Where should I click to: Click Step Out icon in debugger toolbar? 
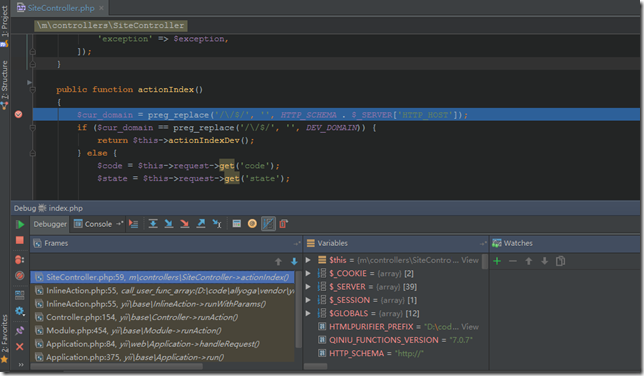click(x=201, y=224)
